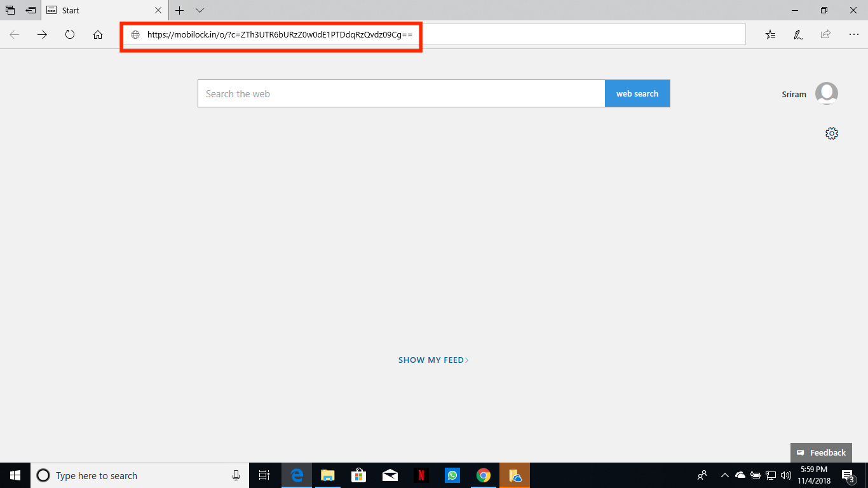Launch Google Chrome from taskbar
This screenshot has width=868, height=488.
click(x=484, y=475)
